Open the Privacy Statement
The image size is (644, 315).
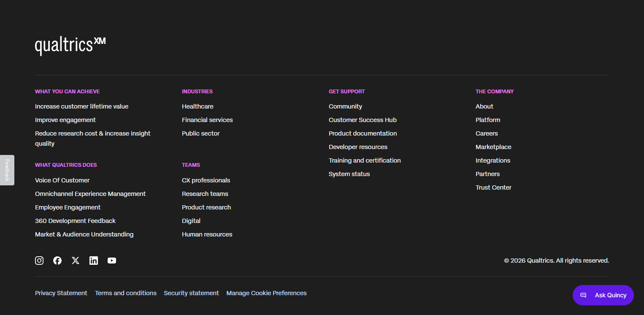coord(61,293)
